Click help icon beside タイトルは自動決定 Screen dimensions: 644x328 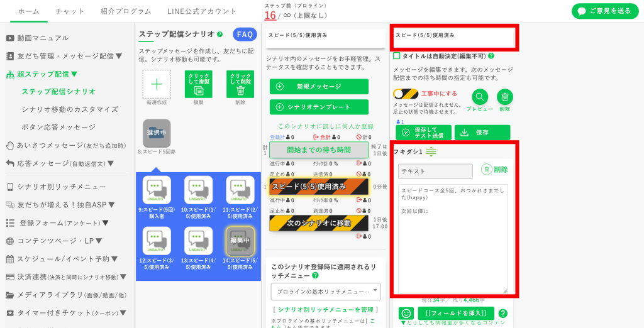coord(491,56)
